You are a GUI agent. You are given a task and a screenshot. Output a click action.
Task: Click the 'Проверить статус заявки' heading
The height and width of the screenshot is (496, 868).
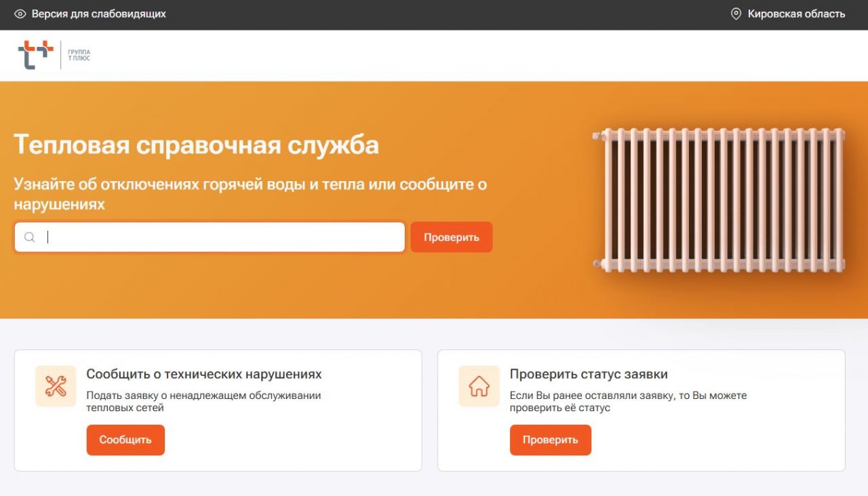588,375
